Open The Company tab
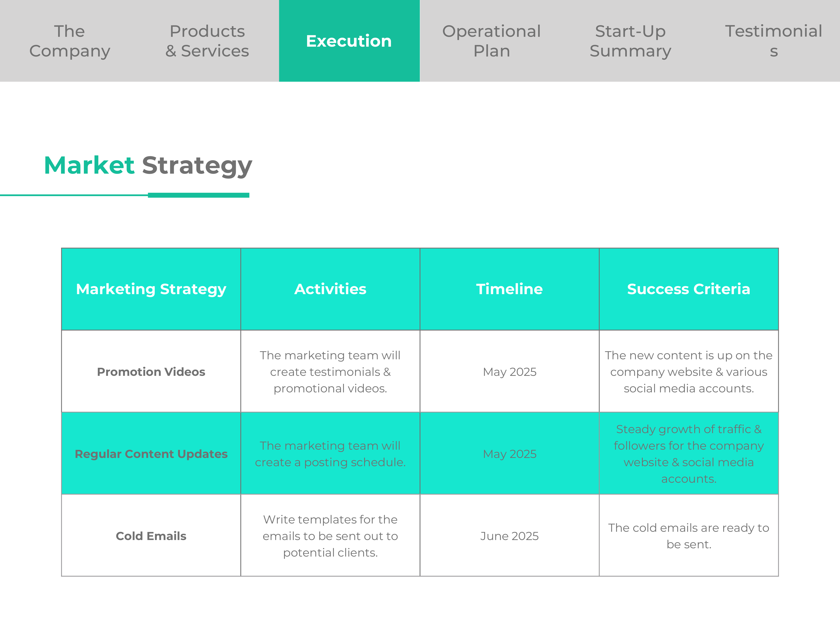 pos(70,41)
